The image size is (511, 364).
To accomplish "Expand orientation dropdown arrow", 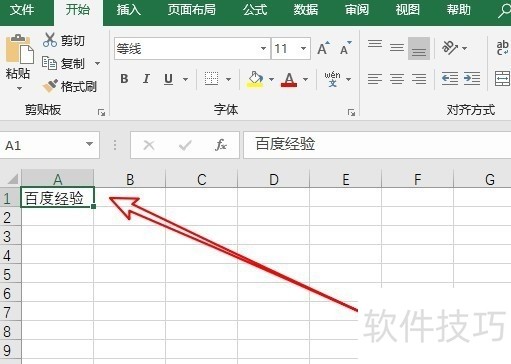I will (464, 48).
